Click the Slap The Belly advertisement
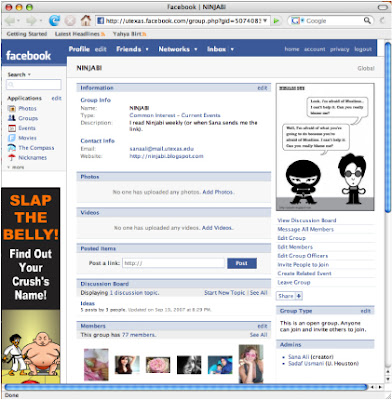Viewport: 392px width, 400px height. click(31, 285)
